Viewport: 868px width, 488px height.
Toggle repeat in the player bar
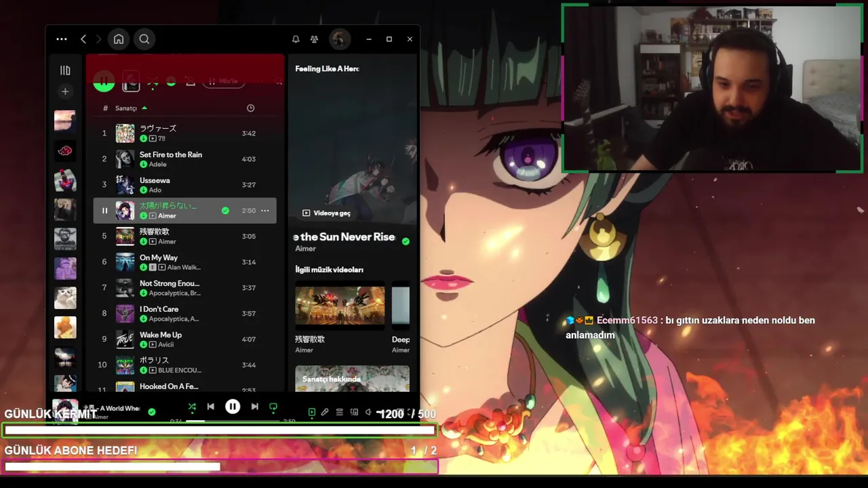[273, 407]
